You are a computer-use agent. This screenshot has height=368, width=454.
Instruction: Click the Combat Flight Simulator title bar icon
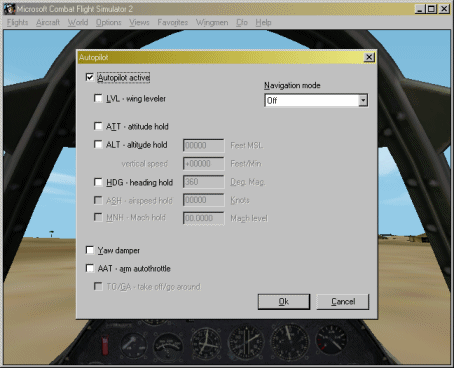pos(9,9)
